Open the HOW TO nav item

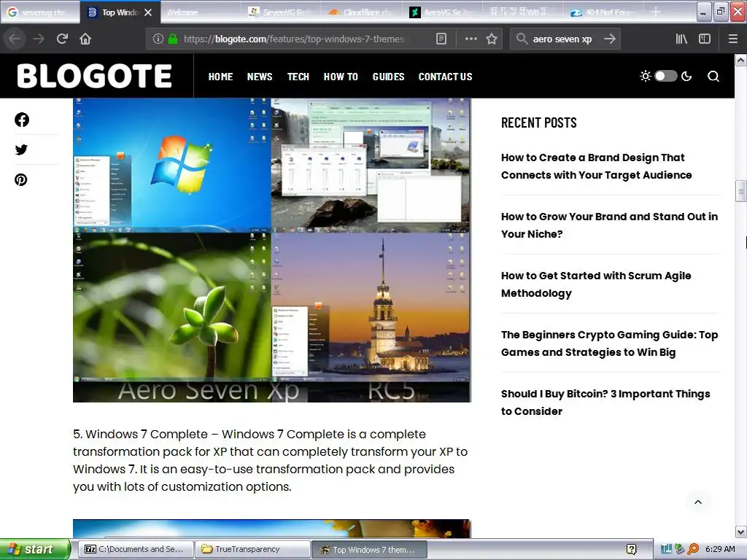pyautogui.click(x=341, y=77)
